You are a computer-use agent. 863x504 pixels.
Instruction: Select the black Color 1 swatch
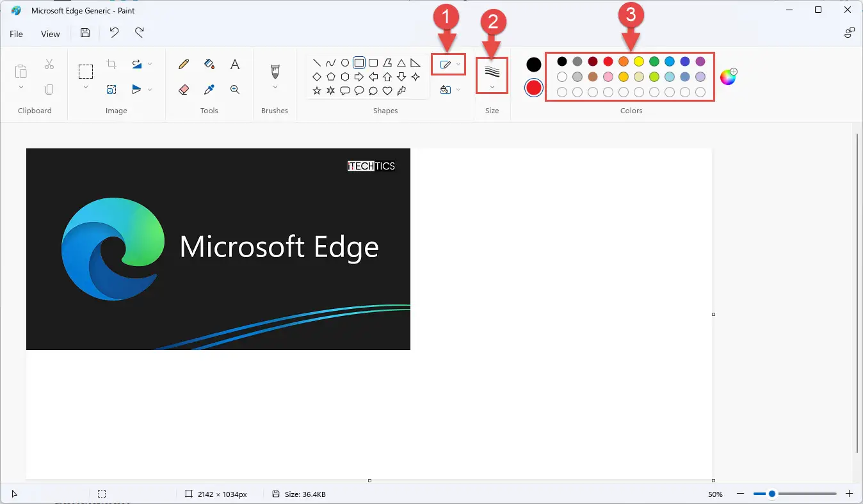534,65
